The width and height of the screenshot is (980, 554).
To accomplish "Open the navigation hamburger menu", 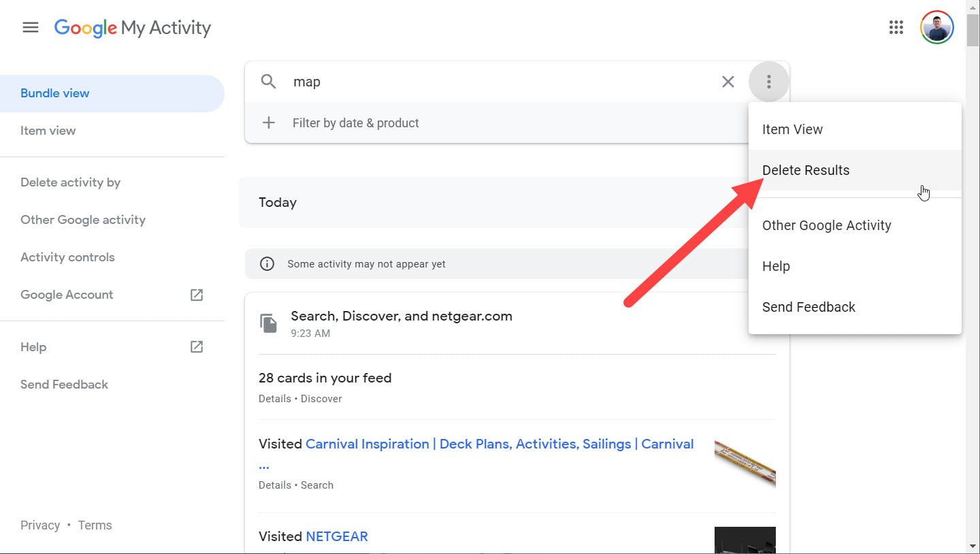I will [30, 27].
